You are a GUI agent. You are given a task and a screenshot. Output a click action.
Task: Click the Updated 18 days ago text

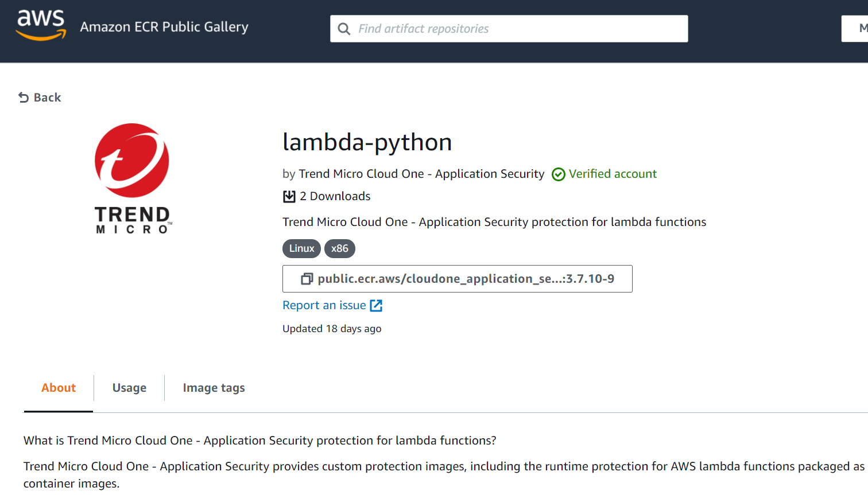[332, 329]
